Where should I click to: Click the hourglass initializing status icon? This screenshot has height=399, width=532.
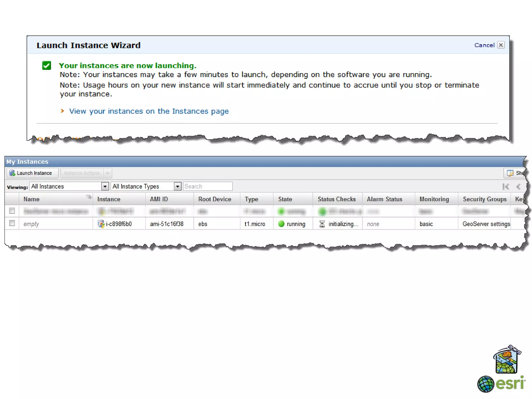(x=322, y=224)
